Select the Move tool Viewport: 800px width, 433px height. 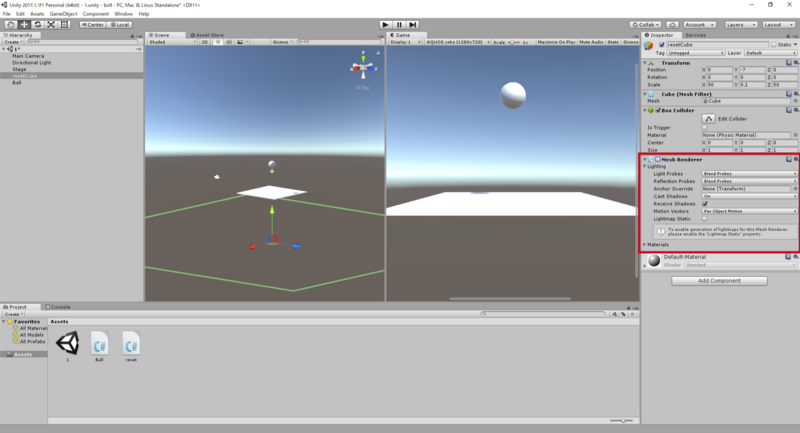(24, 24)
